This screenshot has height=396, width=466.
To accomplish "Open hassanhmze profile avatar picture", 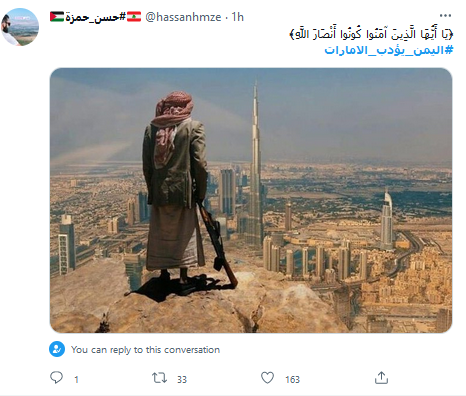I will 20,27.
